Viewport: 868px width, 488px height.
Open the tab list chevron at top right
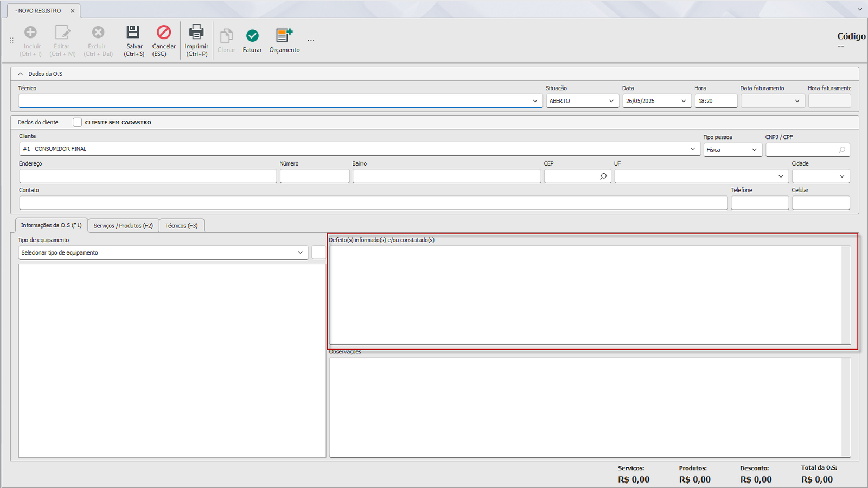click(859, 9)
